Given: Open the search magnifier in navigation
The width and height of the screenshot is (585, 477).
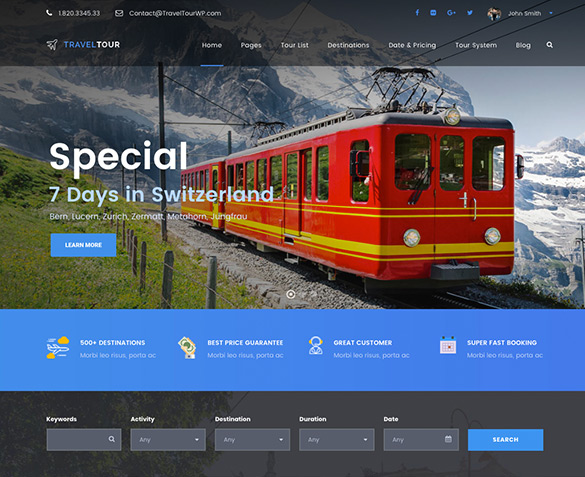Looking at the screenshot, I should point(550,45).
